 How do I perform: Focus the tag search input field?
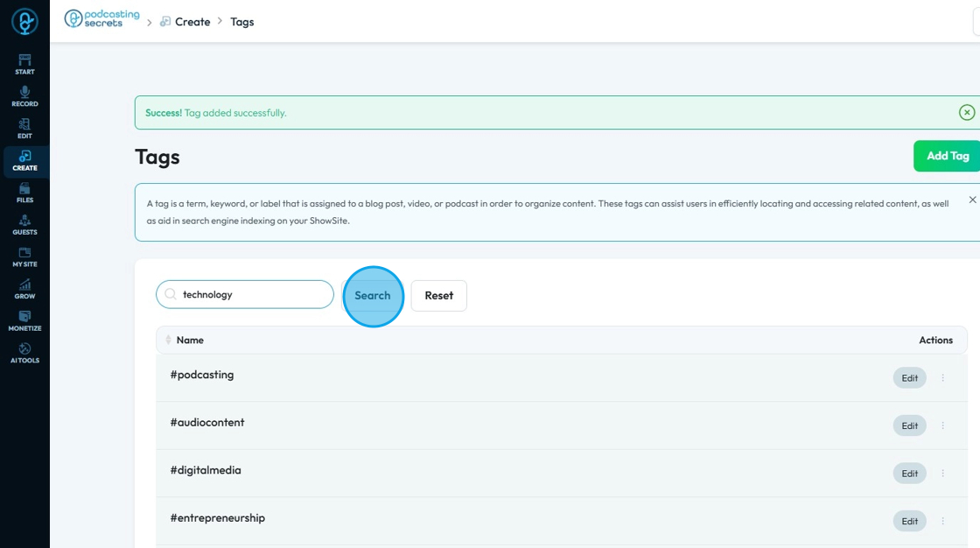(x=254, y=295)
